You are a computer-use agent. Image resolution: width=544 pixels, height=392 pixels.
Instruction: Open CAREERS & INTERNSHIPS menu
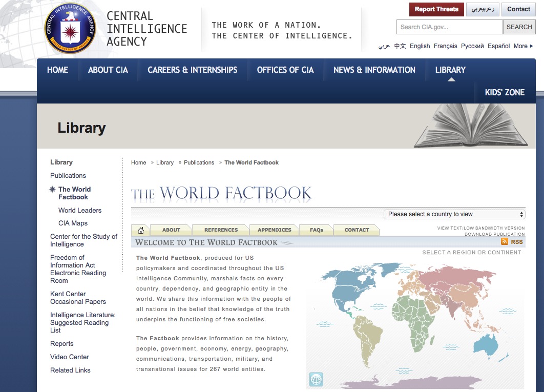193,70
